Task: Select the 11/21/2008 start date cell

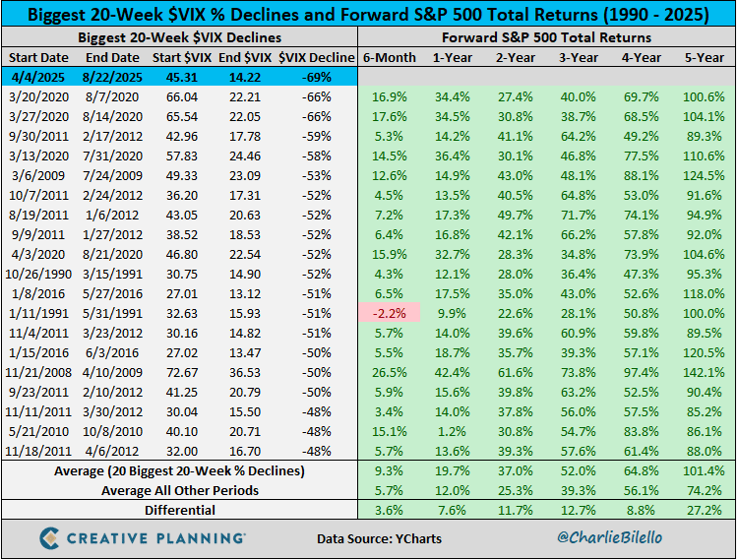Action: point(38,372)
